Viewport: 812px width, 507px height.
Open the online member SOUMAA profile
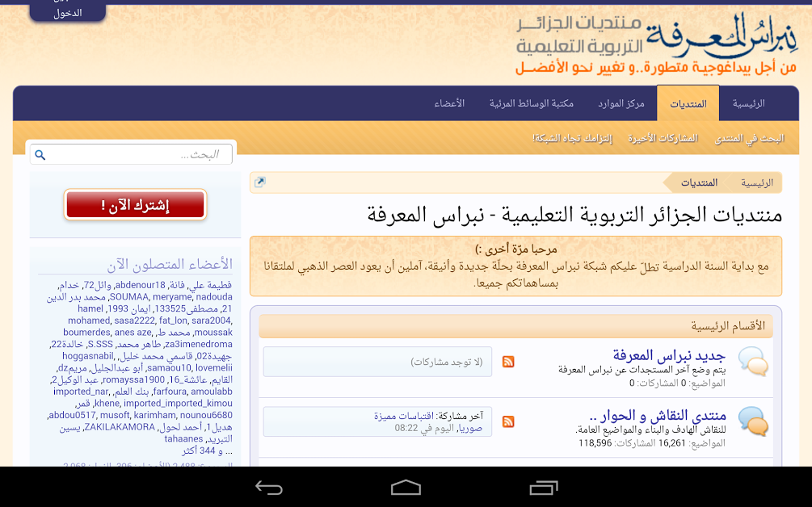click(129, 297)
